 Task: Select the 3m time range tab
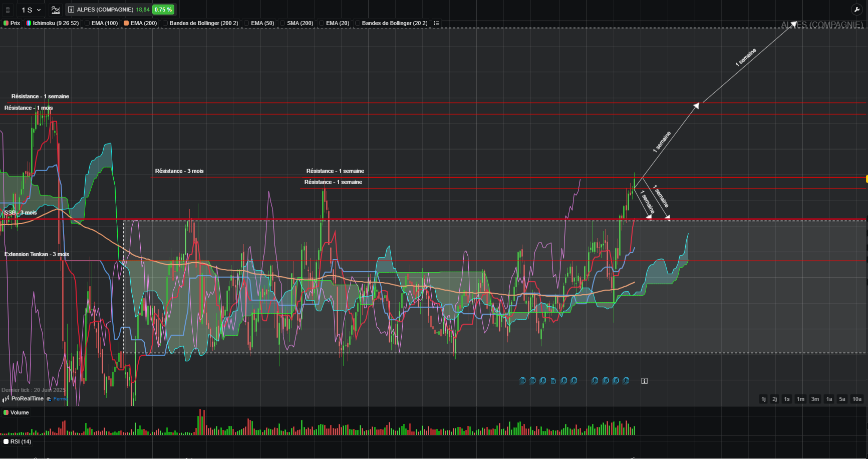coord(815,399)
